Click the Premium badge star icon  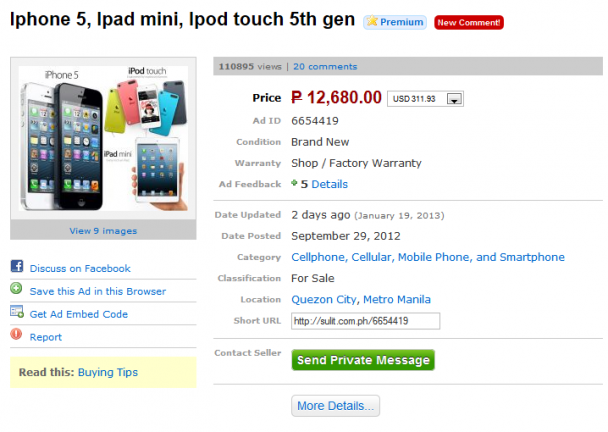372,22
